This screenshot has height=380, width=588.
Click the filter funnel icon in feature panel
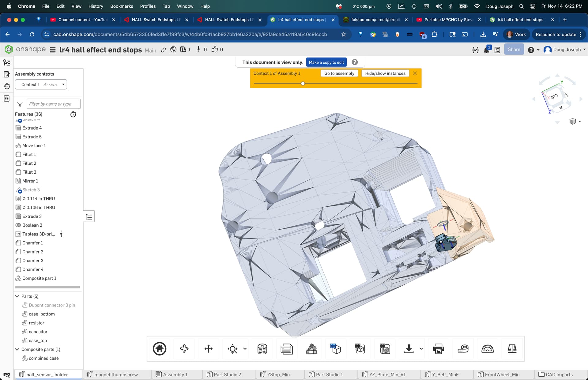20,104
